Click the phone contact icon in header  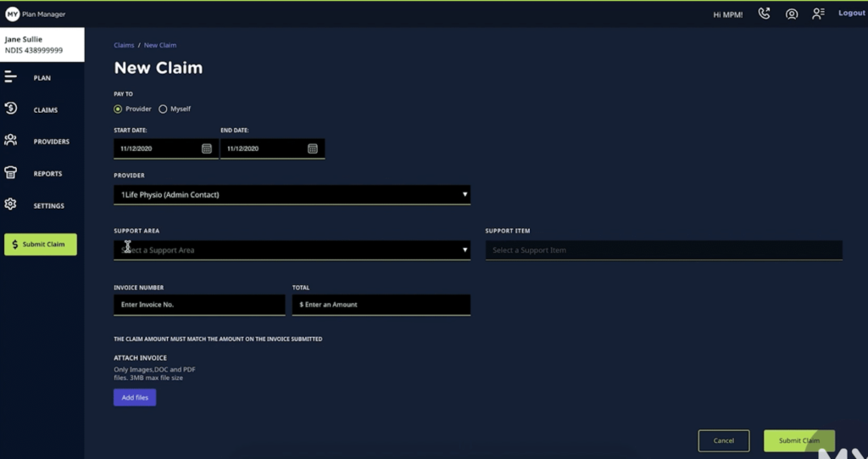[764, 14]
